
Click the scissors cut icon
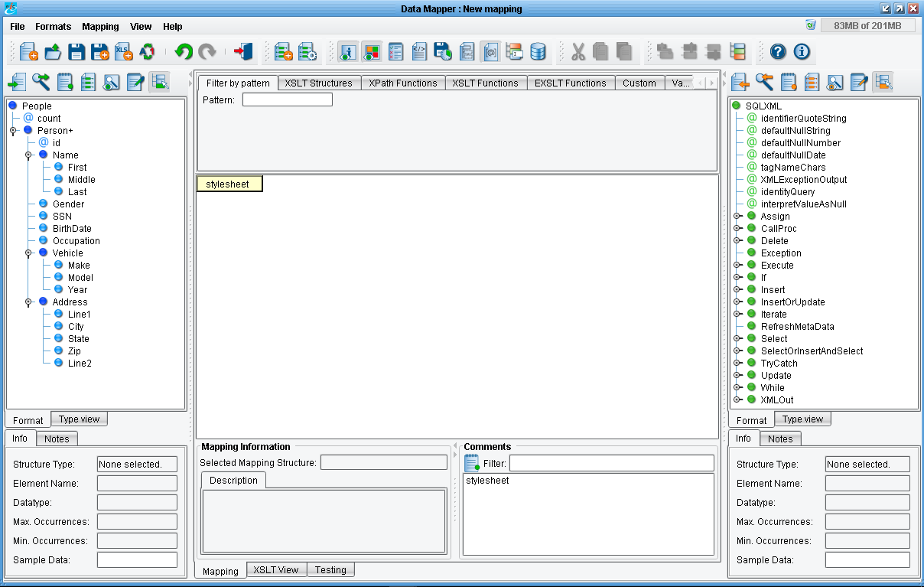pyautogui.click(x=578, y=51)
